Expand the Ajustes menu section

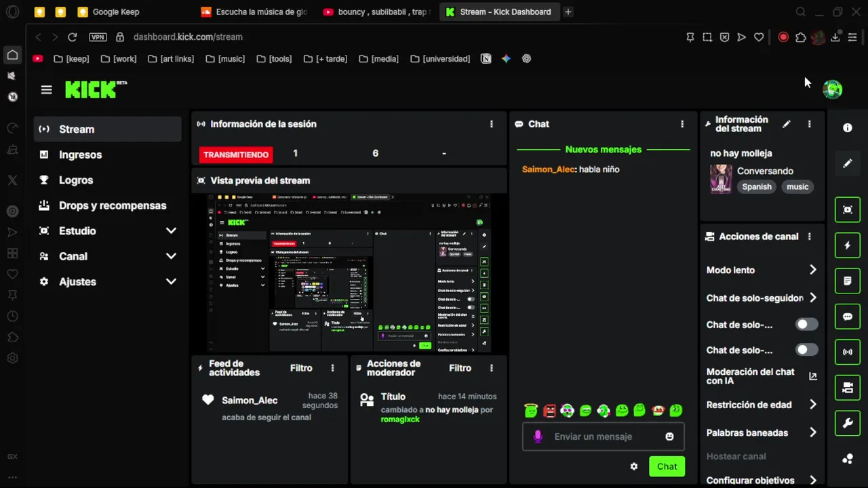[108, 281]
